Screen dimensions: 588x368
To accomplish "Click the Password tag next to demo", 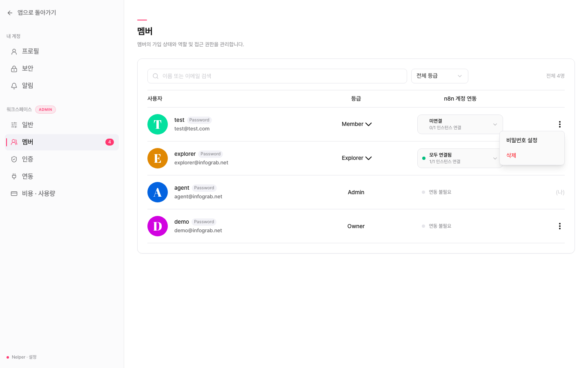I will pyautogui.click(x=204, y=222).
